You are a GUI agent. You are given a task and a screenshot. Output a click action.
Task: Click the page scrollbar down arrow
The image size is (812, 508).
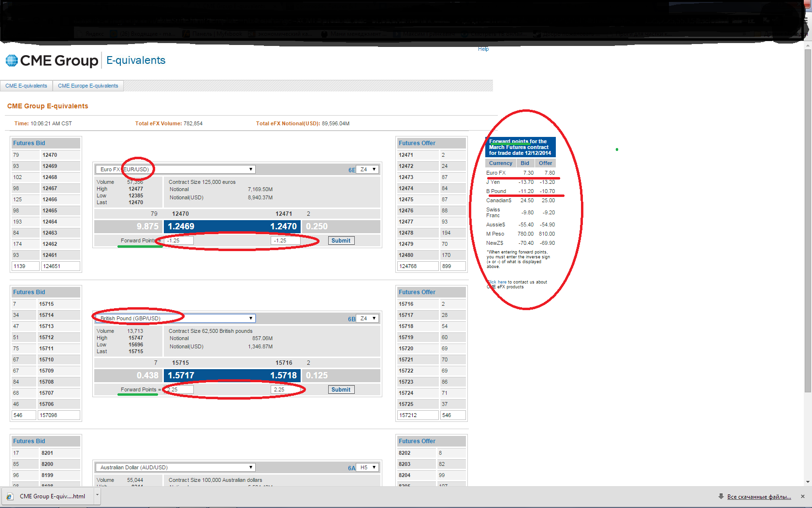click(808, 482)
